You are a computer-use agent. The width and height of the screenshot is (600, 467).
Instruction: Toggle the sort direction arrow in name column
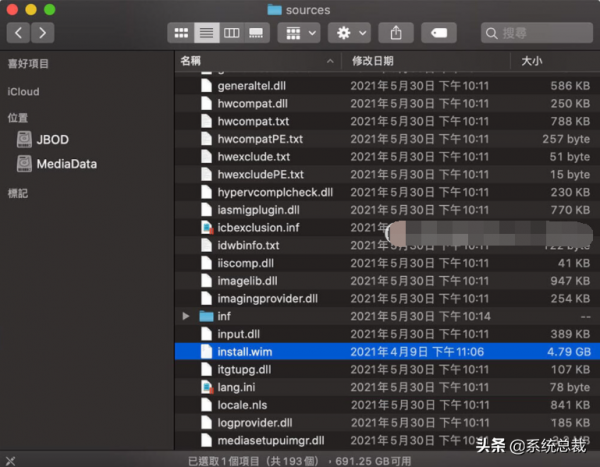pos(330,61)
